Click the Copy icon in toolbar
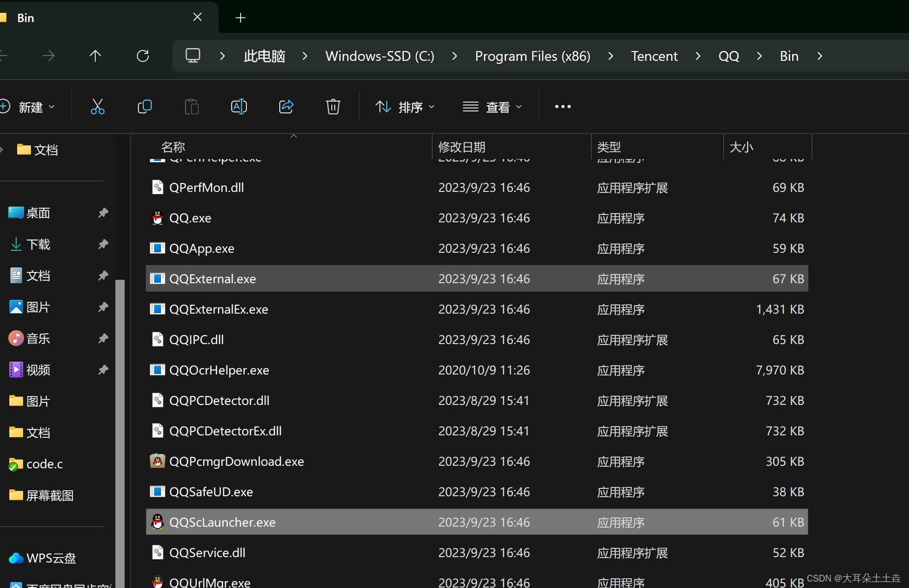The image size is (909, 588). pyautogui.click(x=144, y=107)
